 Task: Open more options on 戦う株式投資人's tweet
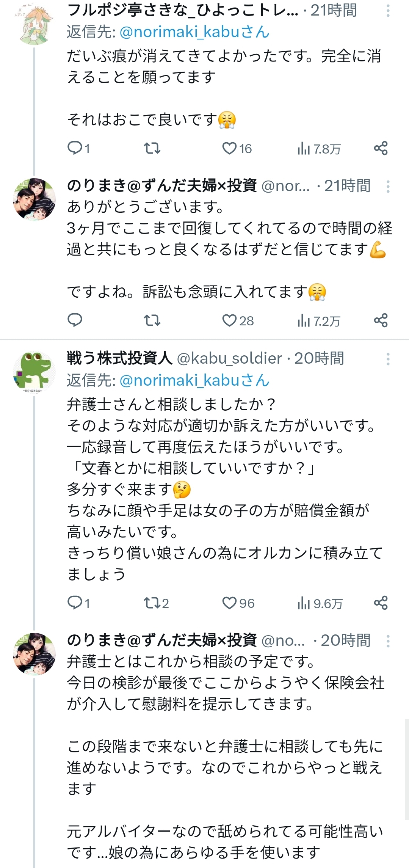(388, 359)
